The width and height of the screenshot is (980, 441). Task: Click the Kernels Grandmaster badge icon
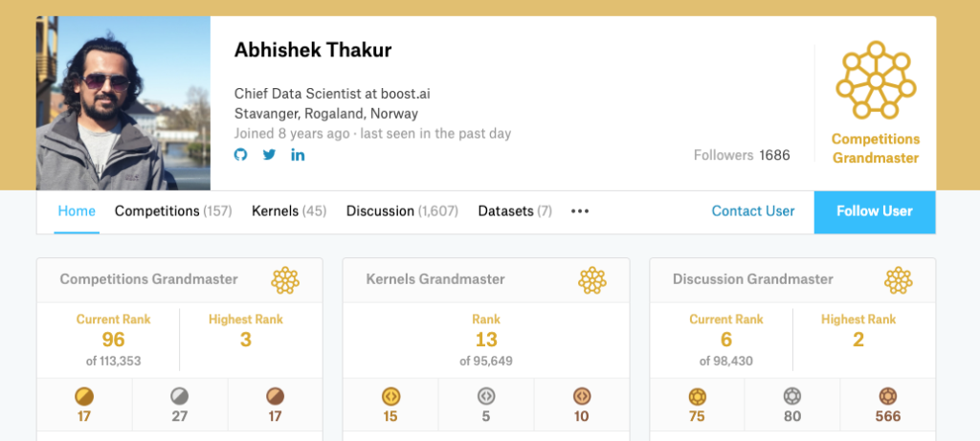click(x=591, y=280)
